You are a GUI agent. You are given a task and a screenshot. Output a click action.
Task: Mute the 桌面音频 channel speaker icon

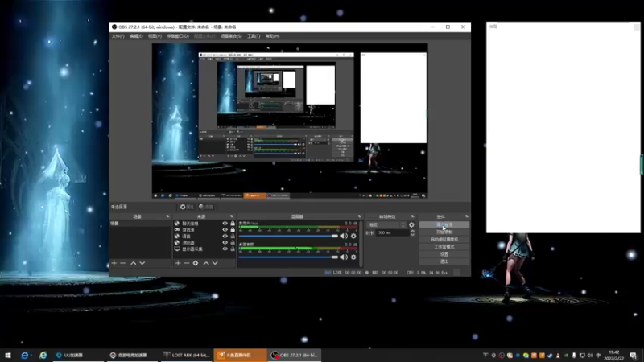(344, 257)
